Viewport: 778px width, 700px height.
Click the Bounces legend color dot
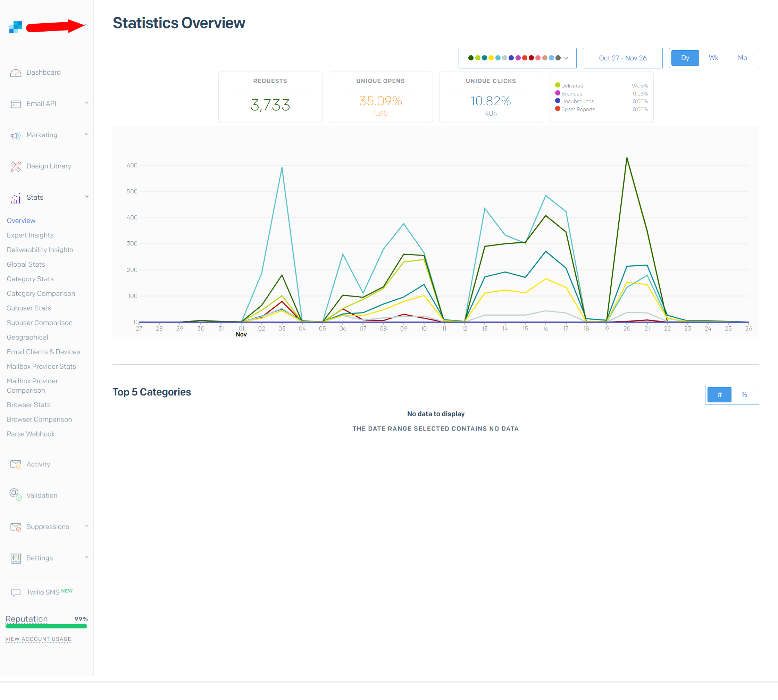tap(557, 93)
